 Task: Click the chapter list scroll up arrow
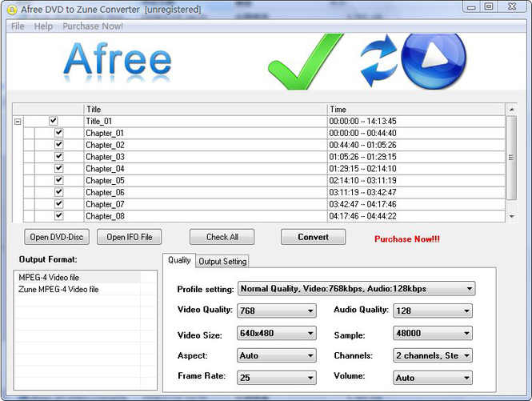(512, 110)
